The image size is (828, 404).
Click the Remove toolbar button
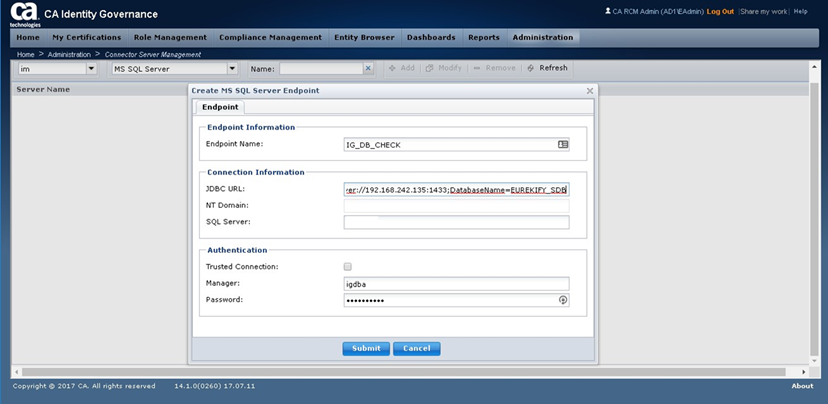click(494, 68)
